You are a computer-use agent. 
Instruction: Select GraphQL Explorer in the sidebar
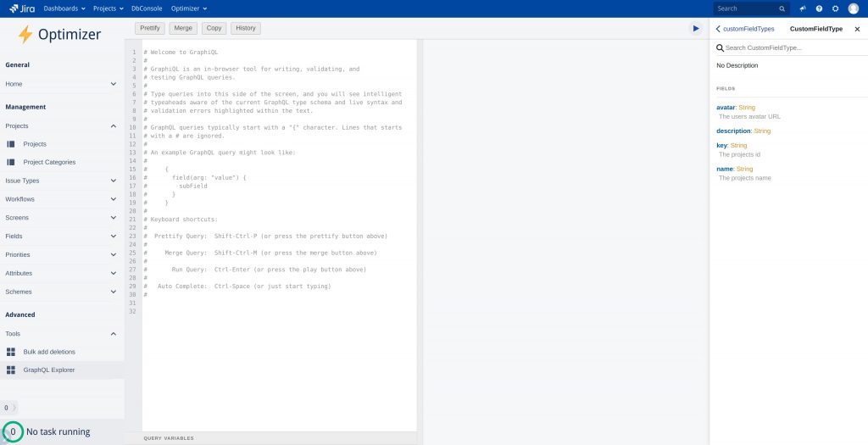[48, 370]
